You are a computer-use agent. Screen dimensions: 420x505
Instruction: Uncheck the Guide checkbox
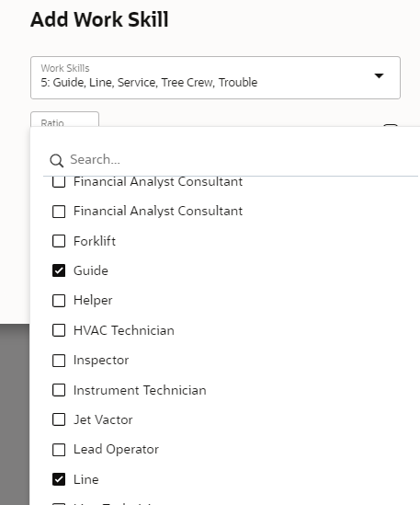(x=59, y=270)
